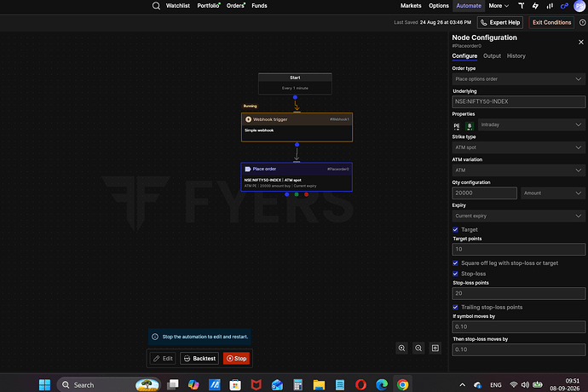Switch to the History tab
Viewport: 588px width, 392px height.
(x=516, y=56)
